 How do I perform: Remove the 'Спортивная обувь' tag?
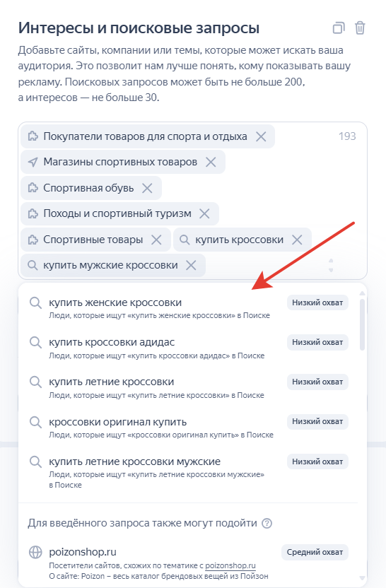[x=148, y=188]
